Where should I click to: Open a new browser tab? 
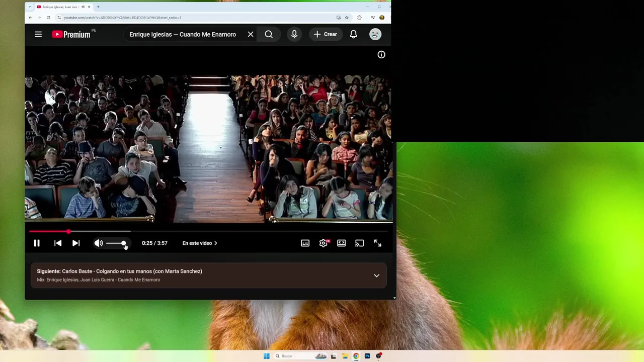[98, 7]
